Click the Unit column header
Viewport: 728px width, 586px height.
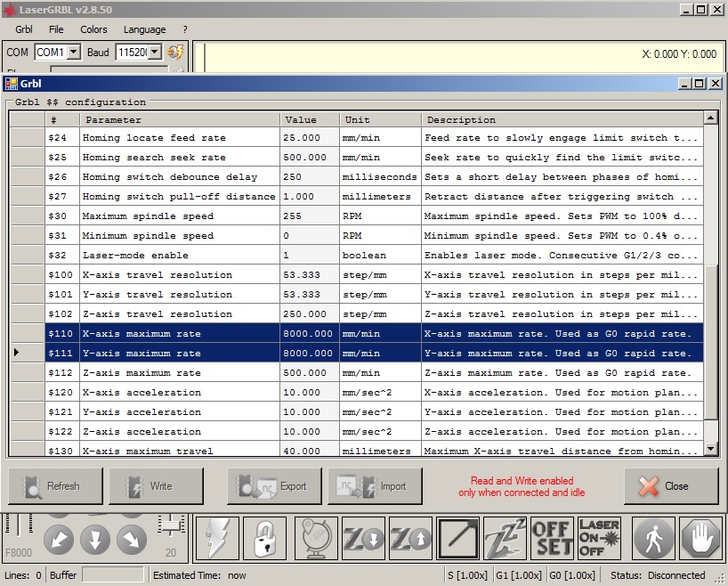380,120
